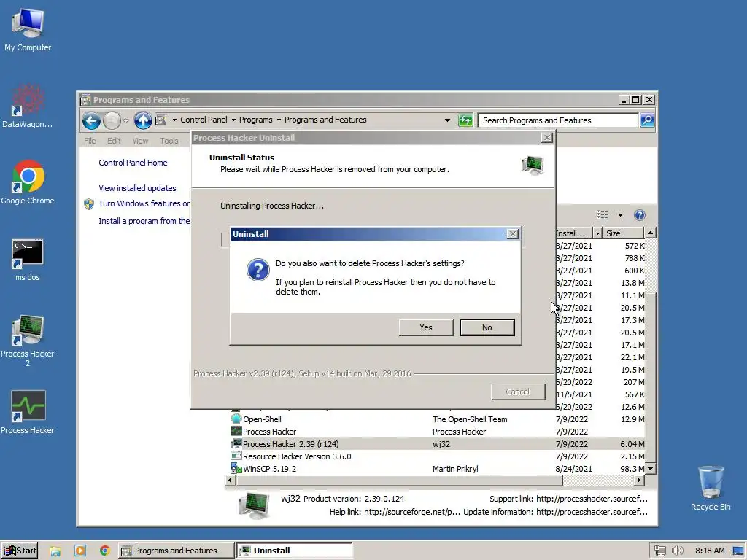
Task: Open the view options dropdown arrow
Action: [x=620, y=215]
